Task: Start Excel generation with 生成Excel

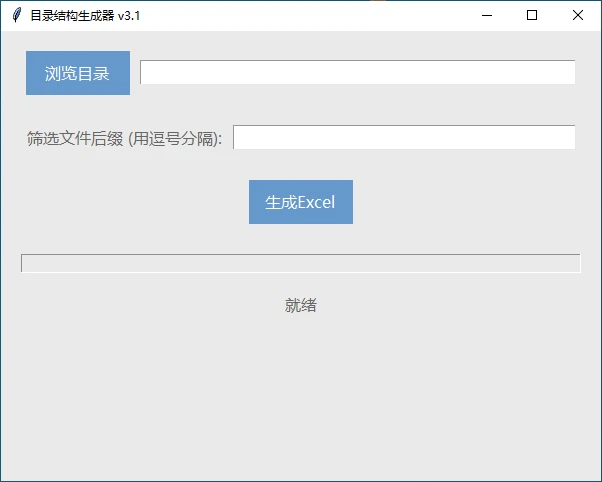Action: 300,202
